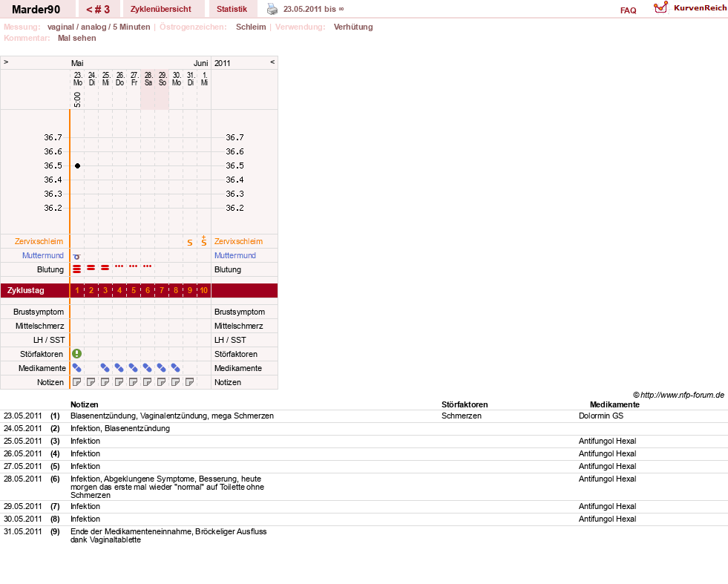Click the left Brustsymptom row label
This screenshot has height=584, width=728.
point(39,312)
